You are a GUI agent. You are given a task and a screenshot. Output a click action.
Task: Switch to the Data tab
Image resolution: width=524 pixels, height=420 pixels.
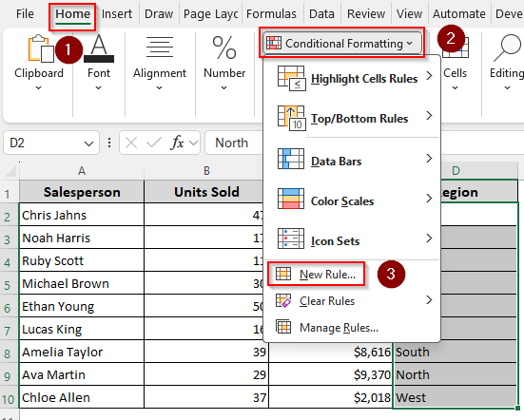tap(321, 14)
